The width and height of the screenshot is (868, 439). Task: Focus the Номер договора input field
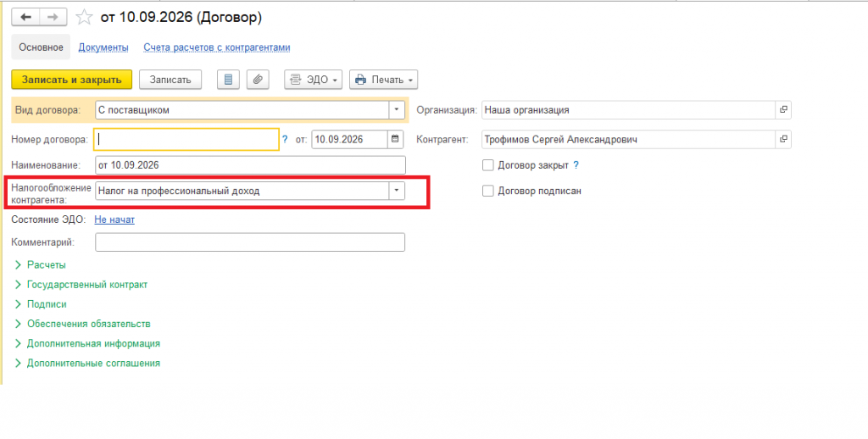[x=186, y=140]
